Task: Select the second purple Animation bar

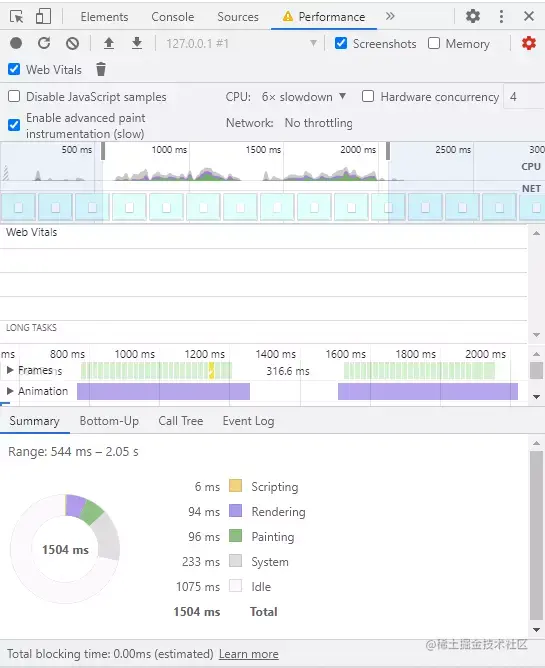Action: pos(428,391)
